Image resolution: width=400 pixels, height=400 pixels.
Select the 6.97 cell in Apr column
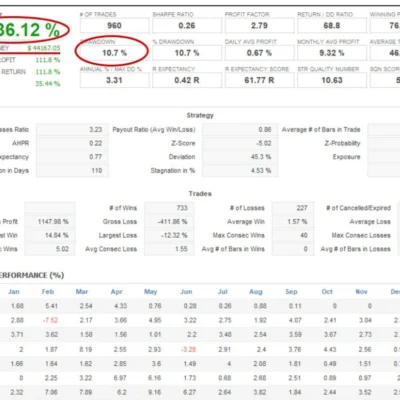coord(120,378)
